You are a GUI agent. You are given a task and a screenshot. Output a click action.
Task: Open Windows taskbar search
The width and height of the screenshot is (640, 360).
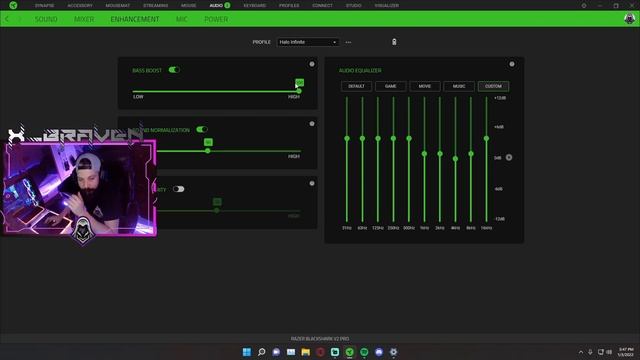click(262, 352)
